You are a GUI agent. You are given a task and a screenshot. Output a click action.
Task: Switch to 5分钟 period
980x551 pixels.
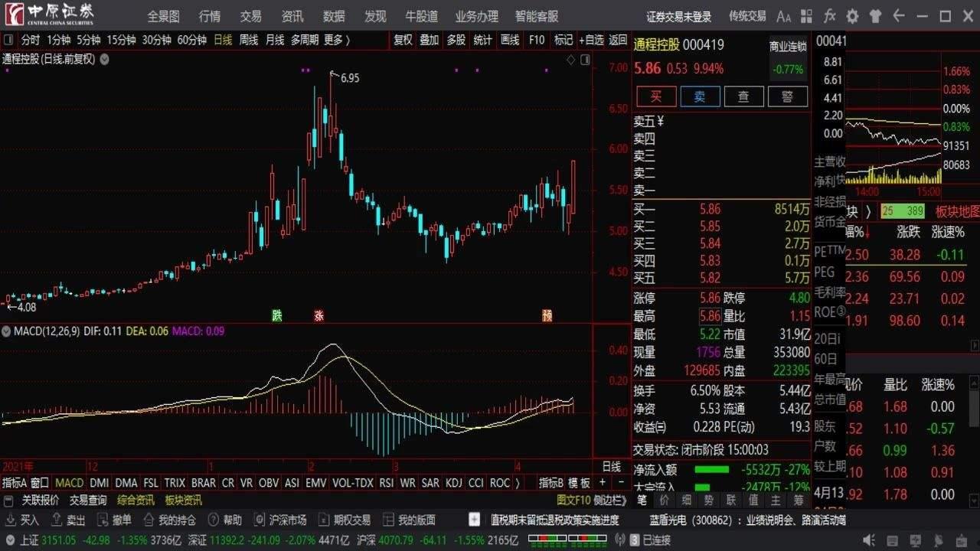click(88, 40)
